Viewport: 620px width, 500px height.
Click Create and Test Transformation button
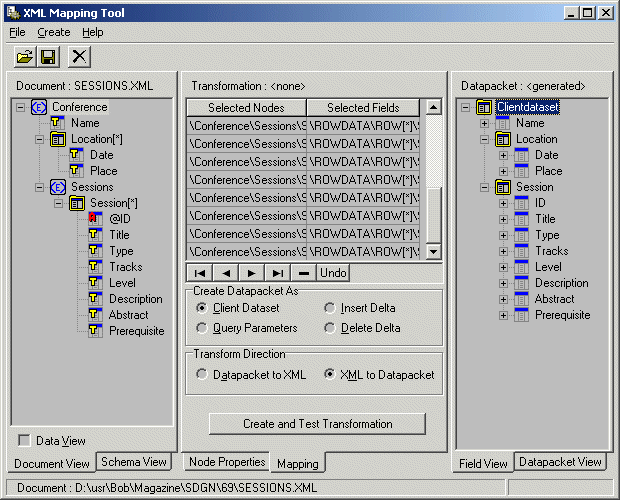[x=317, y=424]
